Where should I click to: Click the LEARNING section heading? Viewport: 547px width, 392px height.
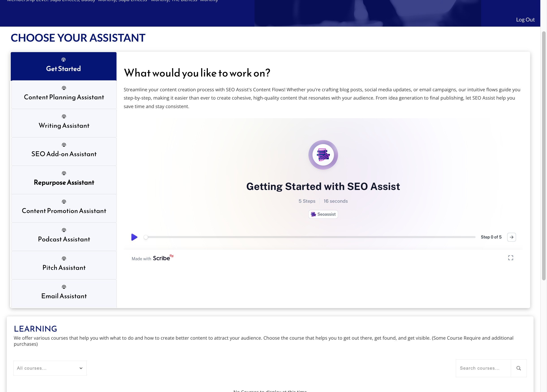click(35, 329)
